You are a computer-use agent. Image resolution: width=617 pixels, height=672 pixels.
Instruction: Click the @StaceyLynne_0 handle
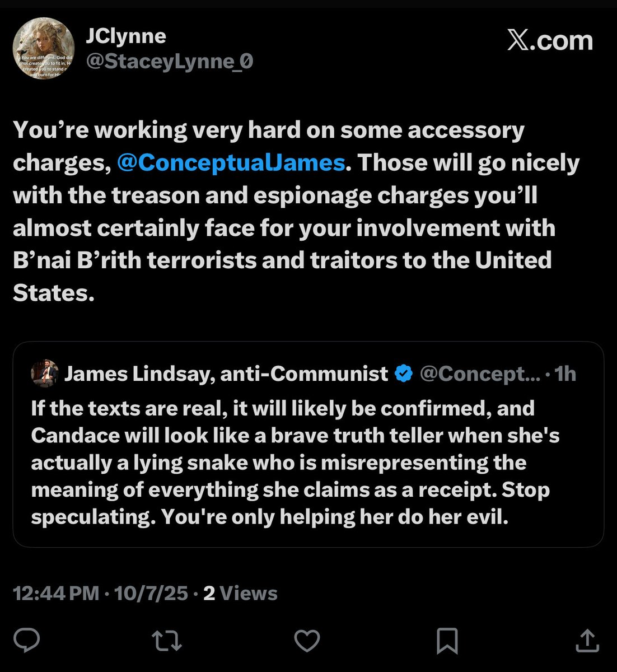[x=169, y=60]
